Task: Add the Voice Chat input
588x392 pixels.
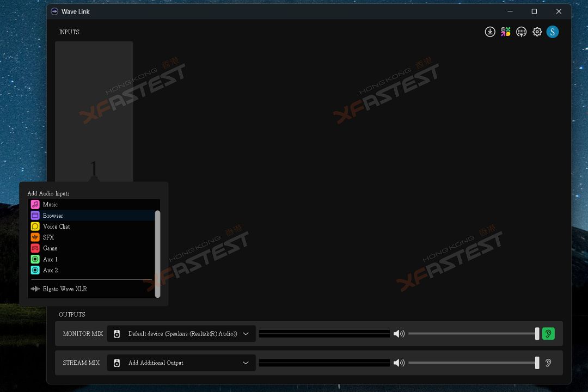Action: [92, 226]
